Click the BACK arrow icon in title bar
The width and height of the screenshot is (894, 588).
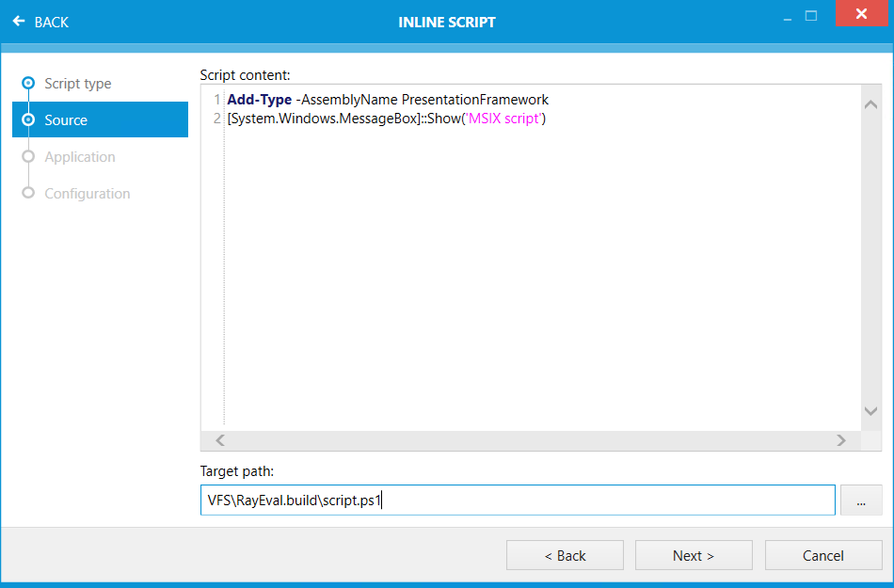[18, 22]
